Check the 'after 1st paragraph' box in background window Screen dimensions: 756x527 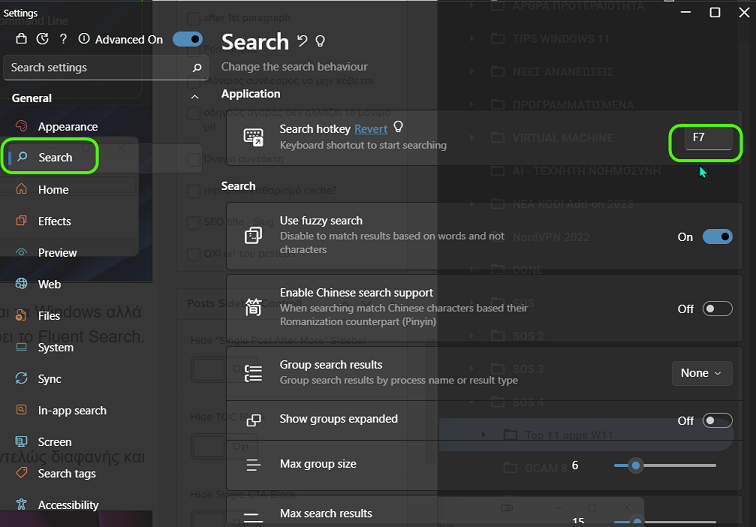[194, 18]
